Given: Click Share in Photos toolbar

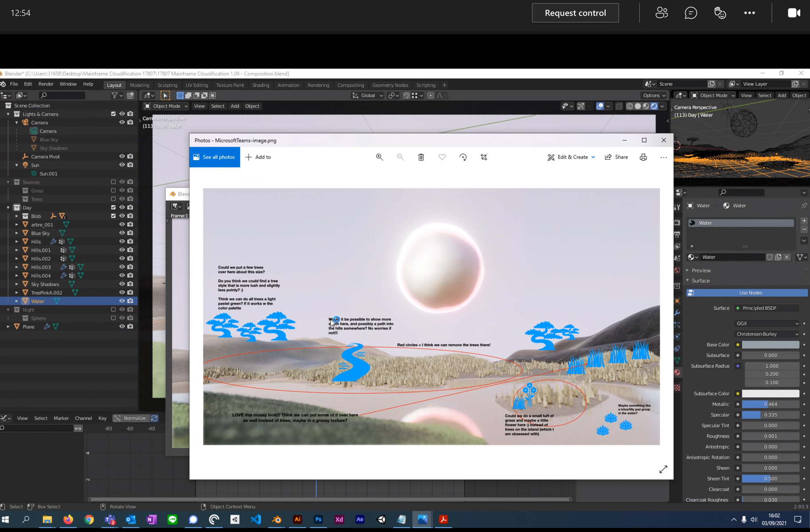Looking at the screenshot, I should point(617,157).
